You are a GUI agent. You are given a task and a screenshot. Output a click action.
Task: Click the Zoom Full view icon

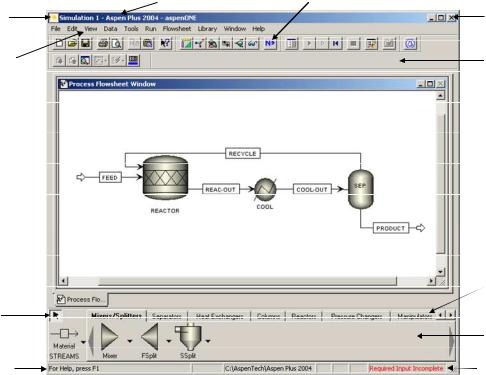(x=85, y=61)
